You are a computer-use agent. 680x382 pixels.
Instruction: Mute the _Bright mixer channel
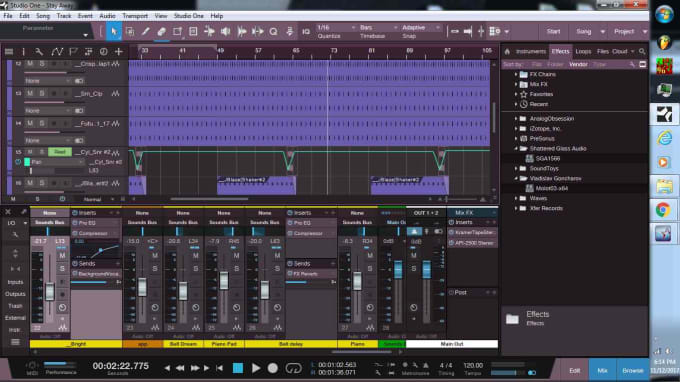(x=62, y=256)
